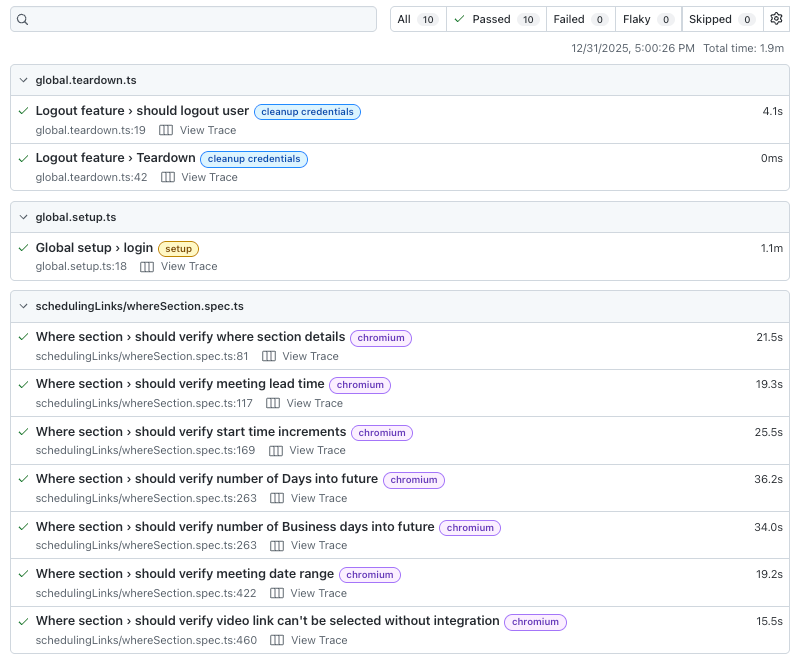Click trace grid icon beside 'Global setup › login'
801x663 pixels.
point(147,267)
